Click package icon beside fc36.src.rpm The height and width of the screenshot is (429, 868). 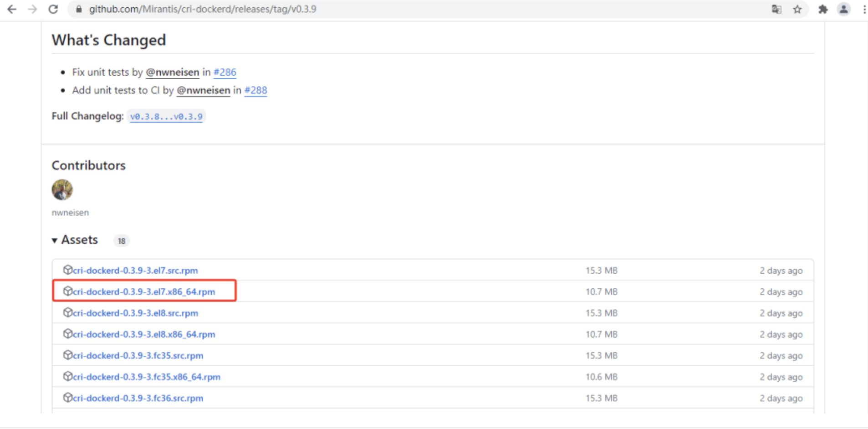tap(67, 398)
